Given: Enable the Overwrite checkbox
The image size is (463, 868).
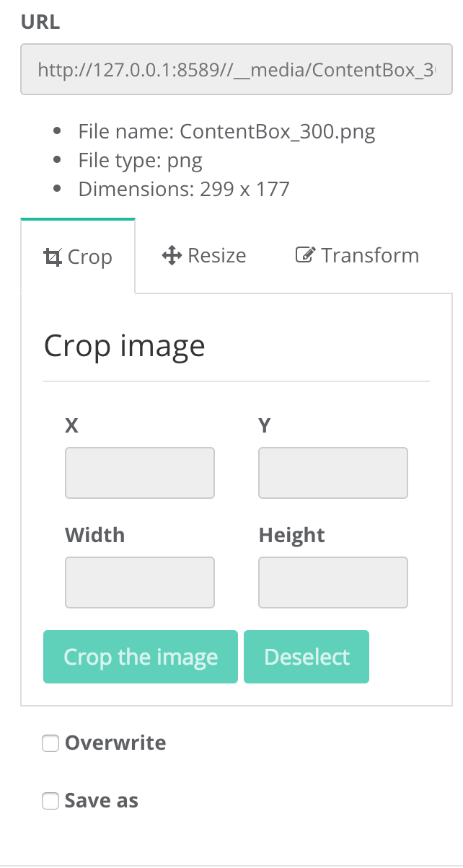Looking at the screenshot, I should (x=50, y=743).
